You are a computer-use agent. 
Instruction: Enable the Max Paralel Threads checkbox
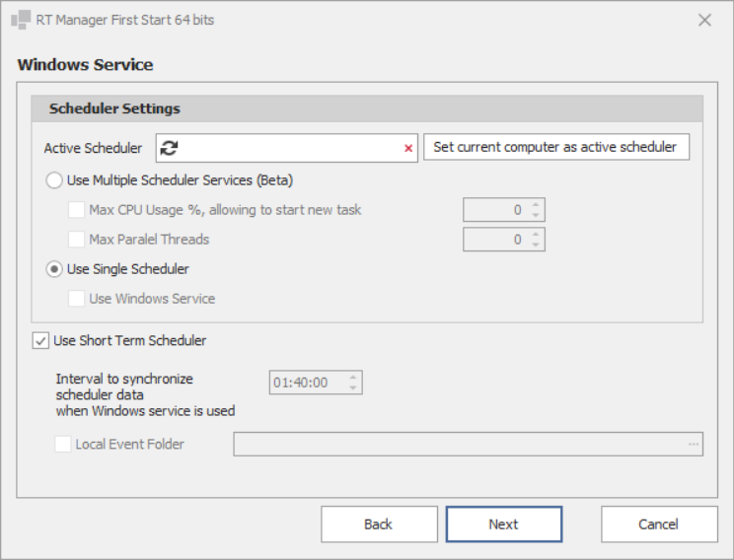pyautogui.click(x=77, y=240)
